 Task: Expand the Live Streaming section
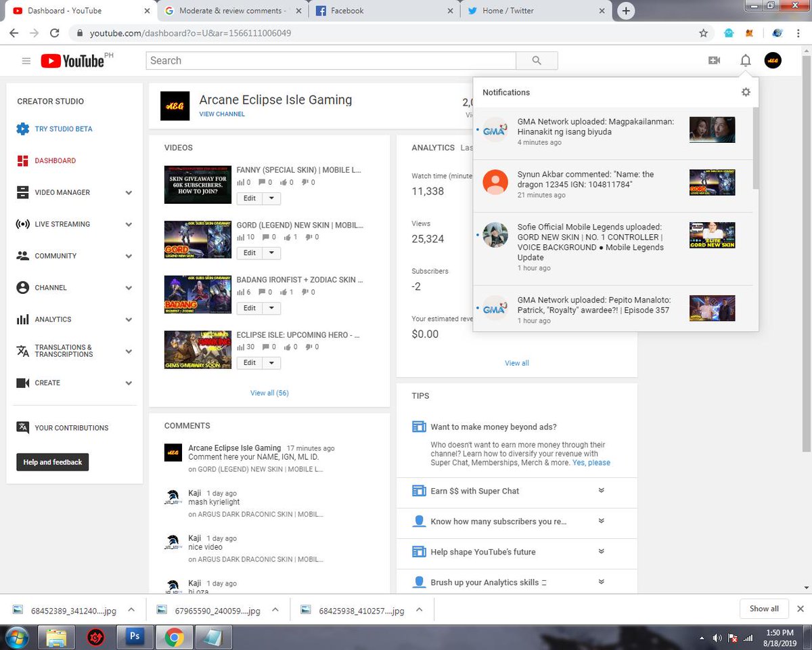pos(129,225)
